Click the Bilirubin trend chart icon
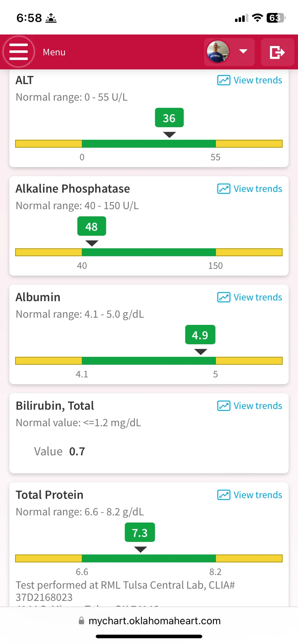 point(224,406)
